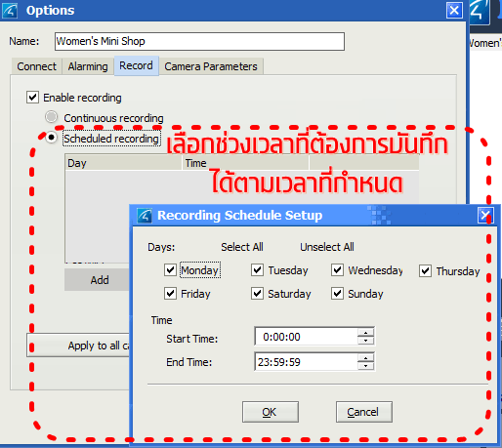Open the Camera Parameters tab
The height and width of the screenshot is (448, 502).
coord(211,66)
